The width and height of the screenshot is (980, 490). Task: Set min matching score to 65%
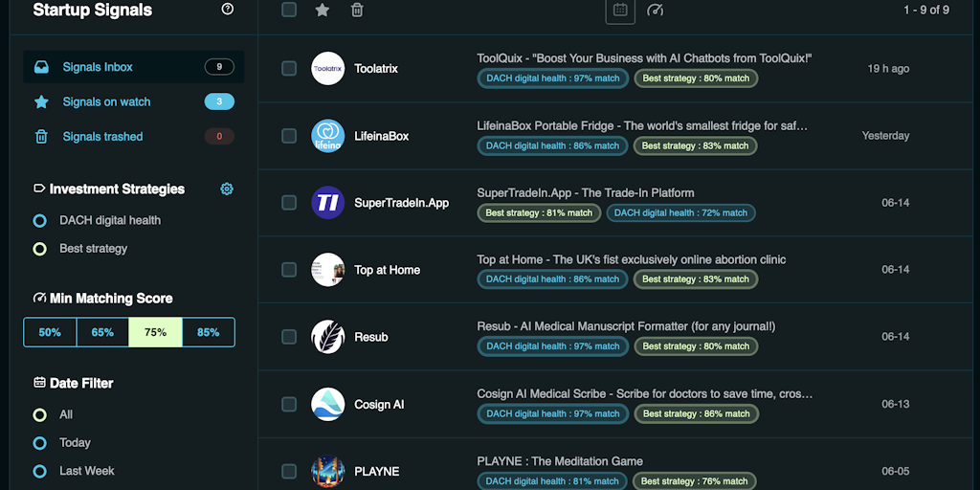102,332
